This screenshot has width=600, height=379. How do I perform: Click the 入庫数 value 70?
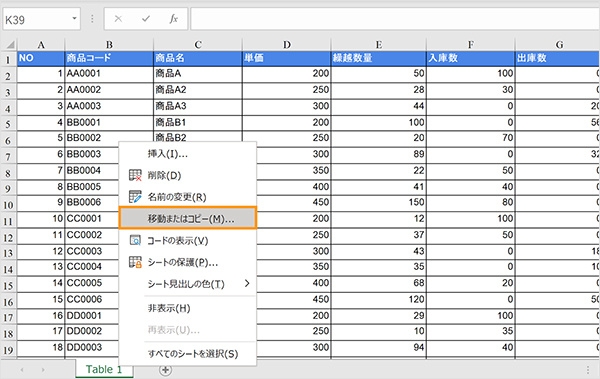471,138
